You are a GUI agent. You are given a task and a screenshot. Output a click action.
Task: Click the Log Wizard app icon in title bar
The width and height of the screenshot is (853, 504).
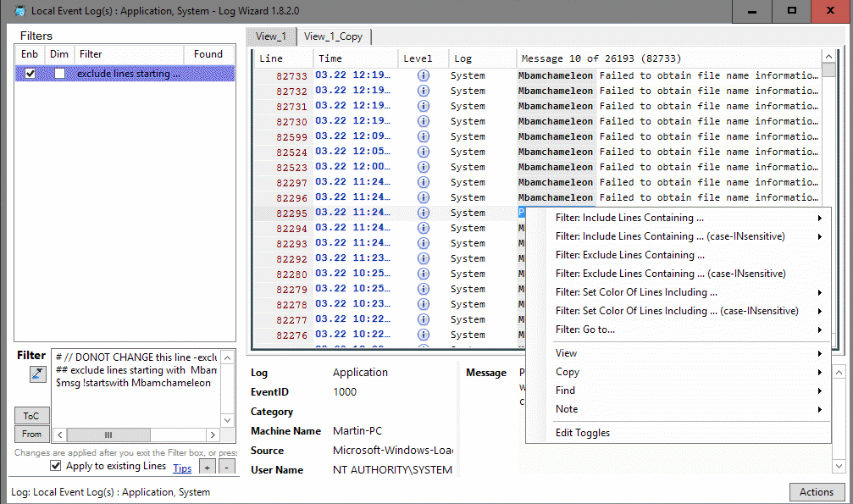(19, 11)
